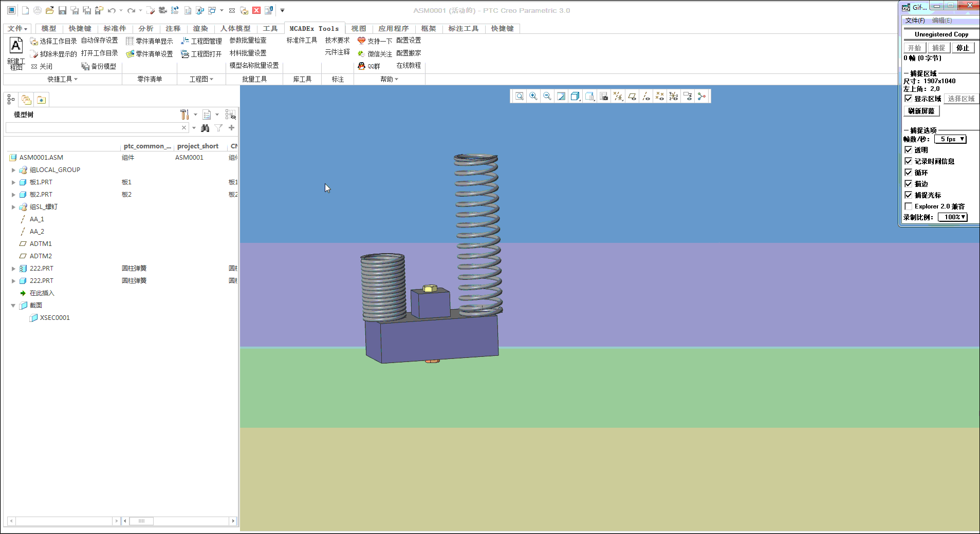This screenshot has width=980, height=534.
Task: Click the 刷新屏幕 button
Action: coord(921,111)
